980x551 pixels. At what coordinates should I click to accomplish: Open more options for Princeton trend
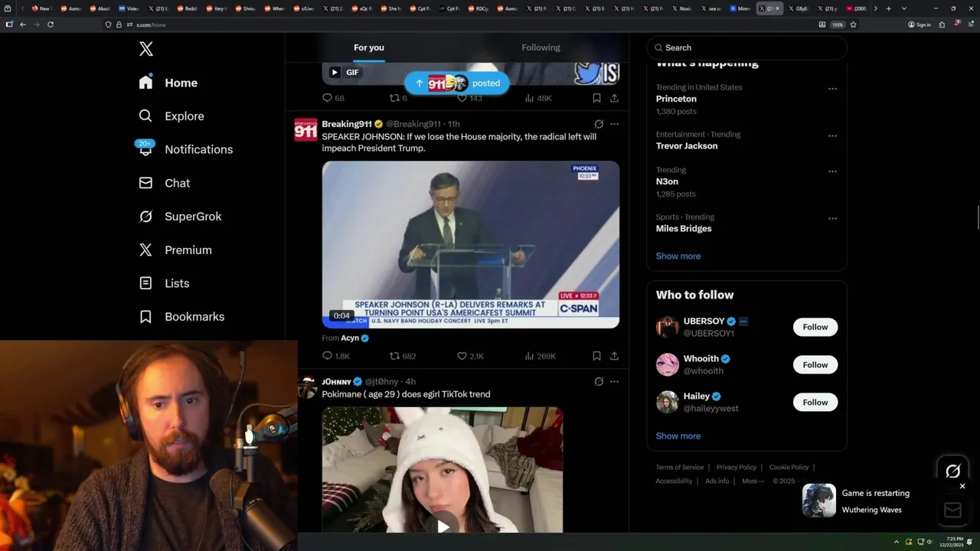(832, 89)
